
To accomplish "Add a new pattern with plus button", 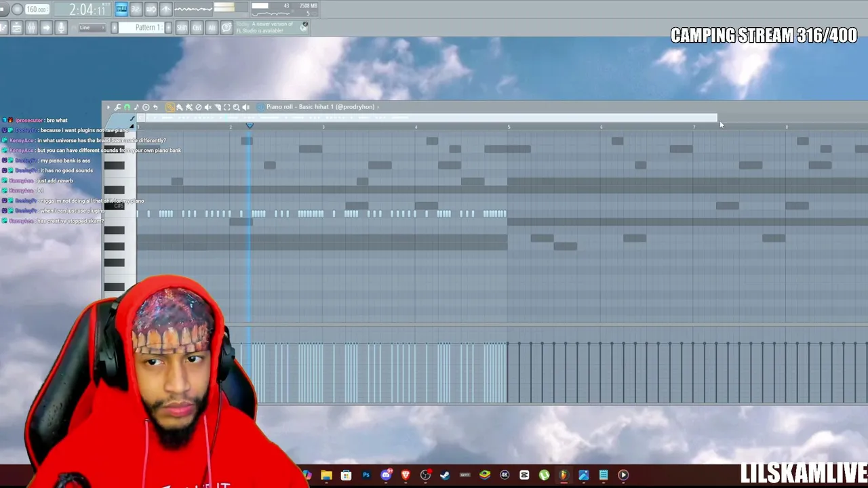I will (169, 28).
